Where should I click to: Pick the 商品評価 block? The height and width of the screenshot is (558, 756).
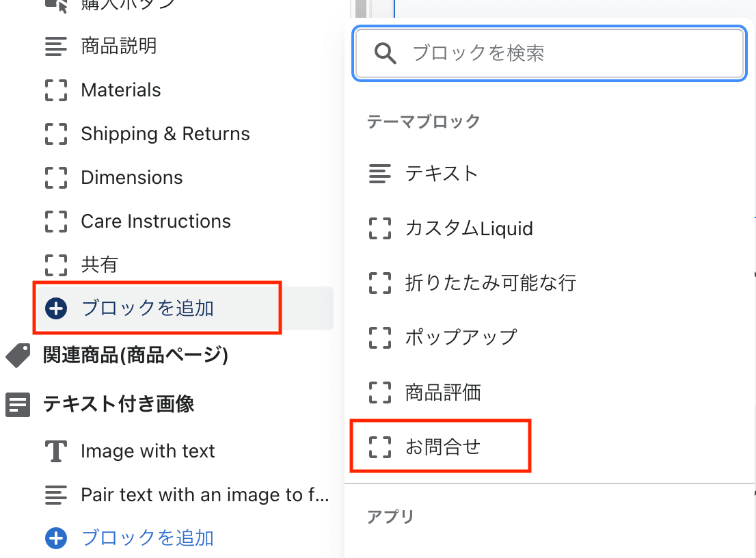[443, 392]
